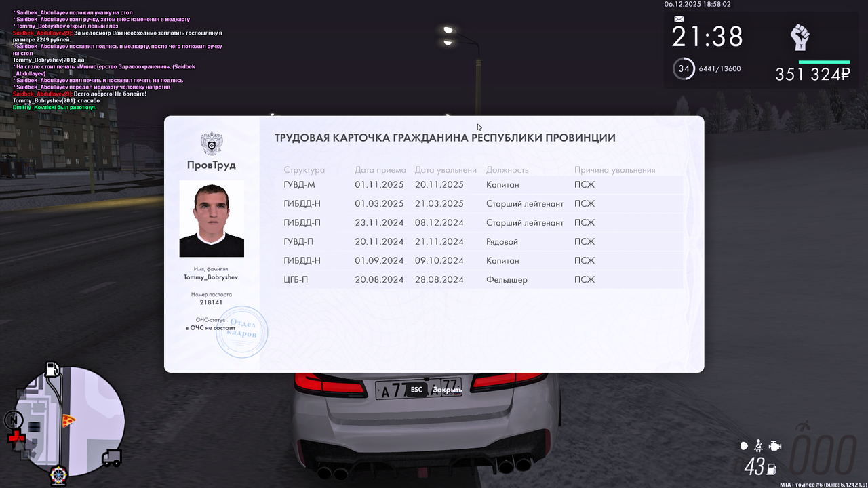
Task: Click the Структура column header
Action: [304, 169]
